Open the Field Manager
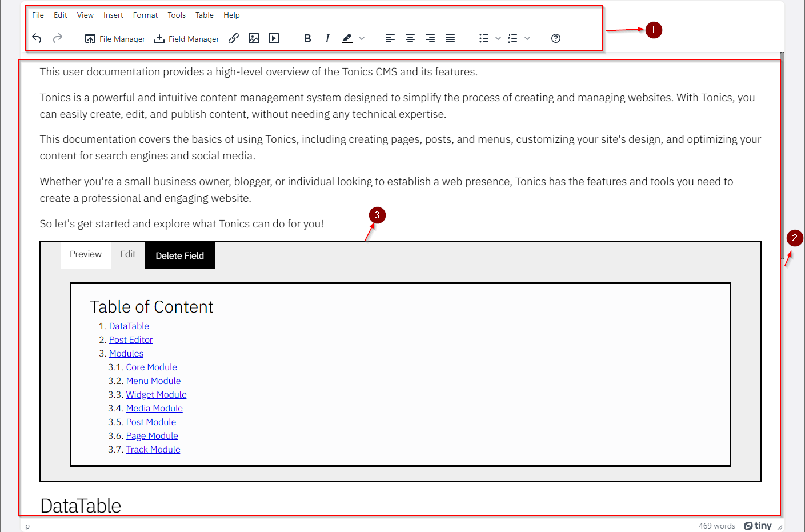Image resolution: width=805 pixels, height=532 pixels. coord(187,39)
